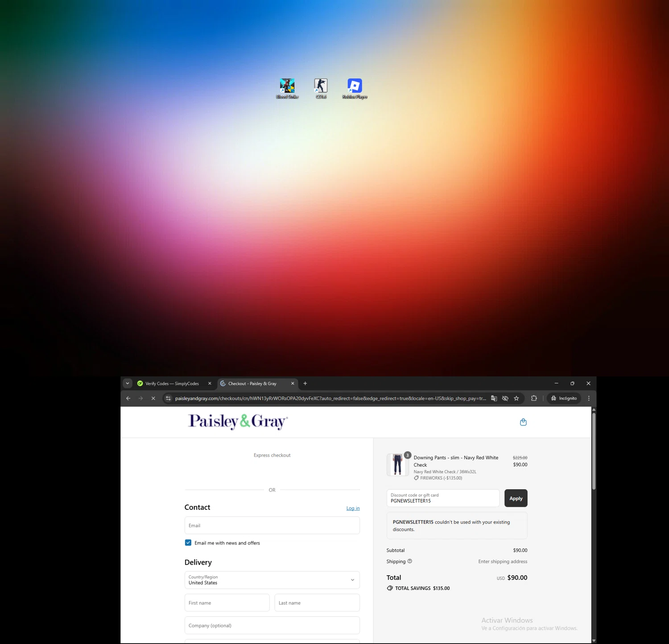Click the TOTAL SAVINGS tag icon
Viewport: 669px width, 644px height.
coord(390,588)
